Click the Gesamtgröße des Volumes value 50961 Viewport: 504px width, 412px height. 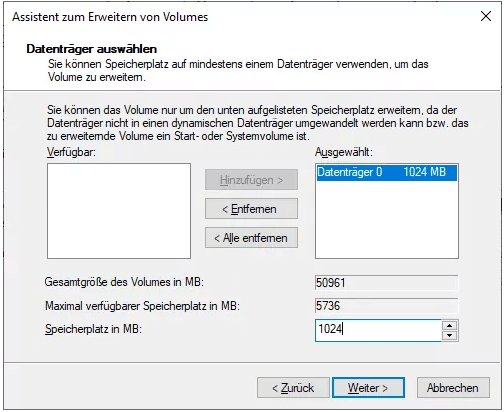coord(387,283)
